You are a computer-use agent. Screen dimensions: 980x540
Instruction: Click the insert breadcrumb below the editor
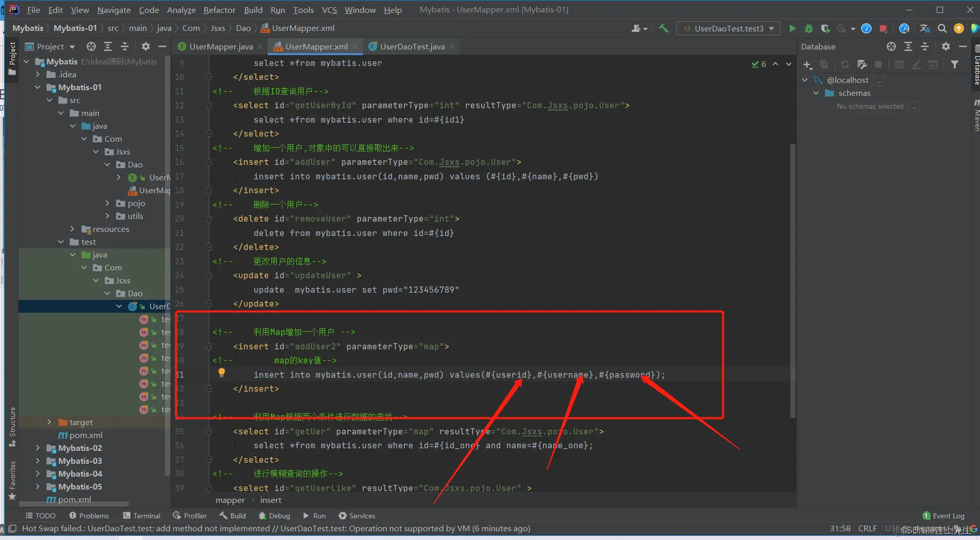point(271,500)
